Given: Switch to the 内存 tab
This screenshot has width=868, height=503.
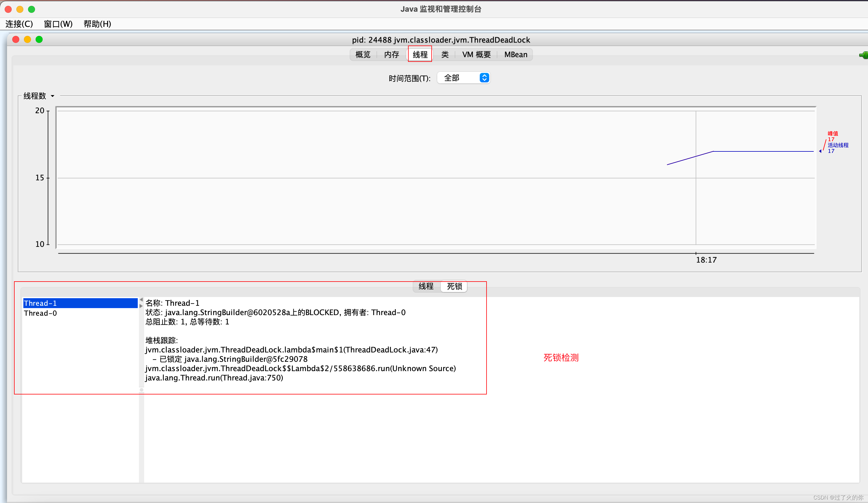Looking at the screenshot, I should (392, 54).
